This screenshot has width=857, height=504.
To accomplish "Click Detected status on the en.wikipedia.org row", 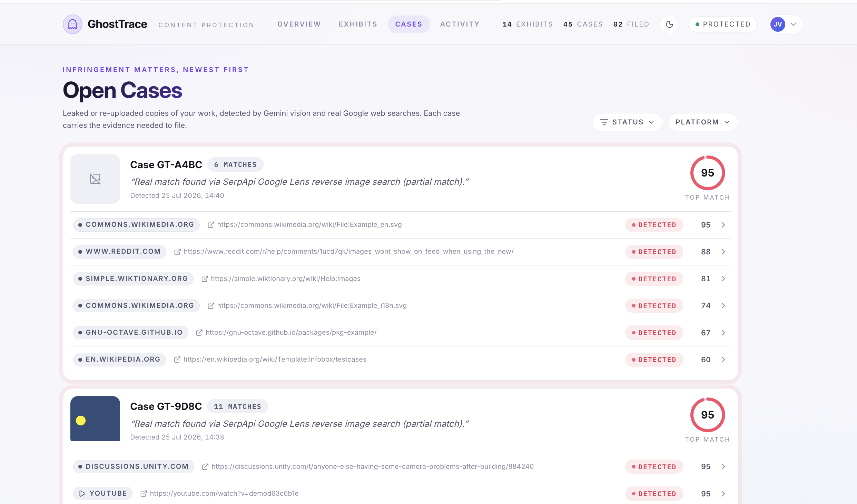I will tap(654, 360).
